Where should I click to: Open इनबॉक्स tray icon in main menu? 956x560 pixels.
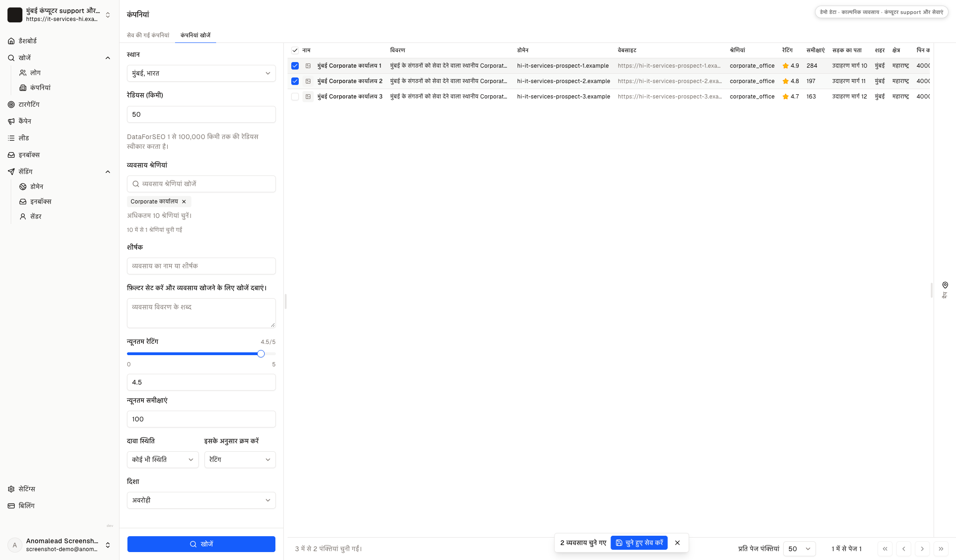[x=11, y=155]
